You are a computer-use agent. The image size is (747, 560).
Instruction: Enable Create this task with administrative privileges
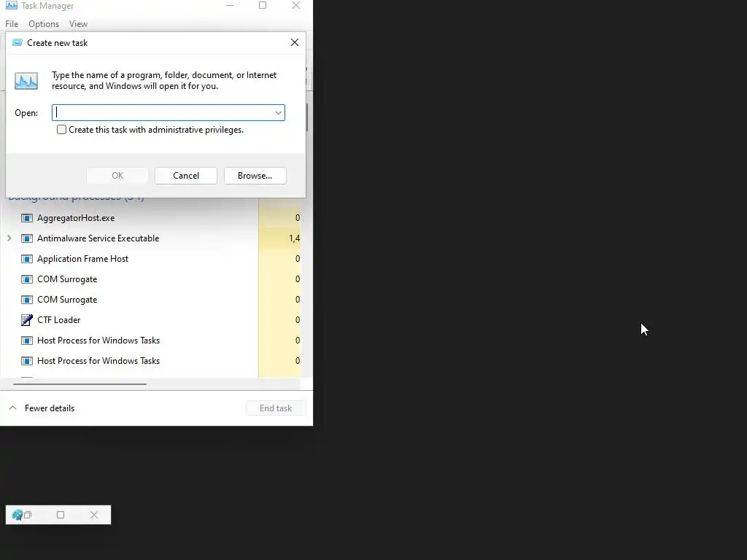tap(61, 130)
